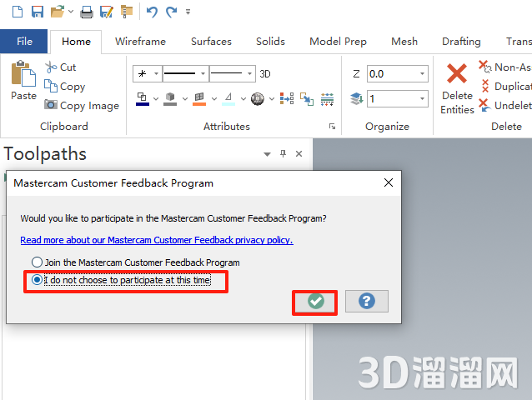The width and height of the screenshot is (532, 400).
Task: Click the Undo arrow icon
Action: click(x=151, y=12)
